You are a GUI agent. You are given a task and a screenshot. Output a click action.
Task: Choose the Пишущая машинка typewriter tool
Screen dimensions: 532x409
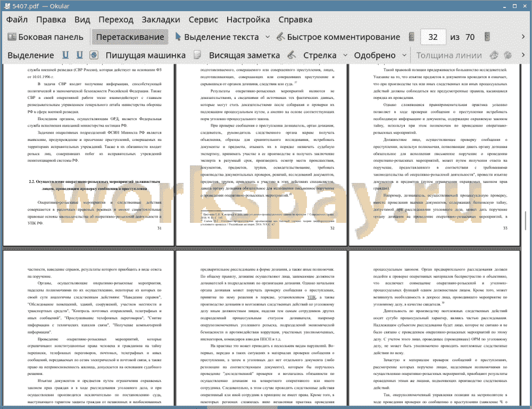(x=146, y=55)
